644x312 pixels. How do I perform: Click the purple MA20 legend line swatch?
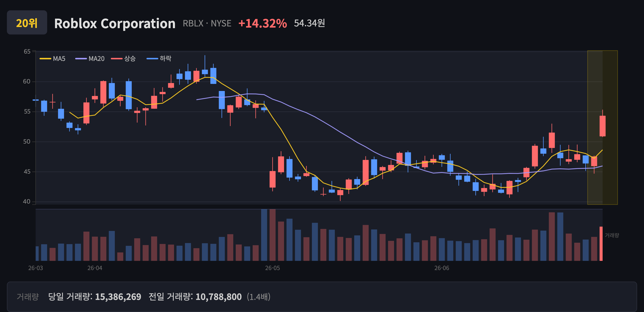point(81,59)
